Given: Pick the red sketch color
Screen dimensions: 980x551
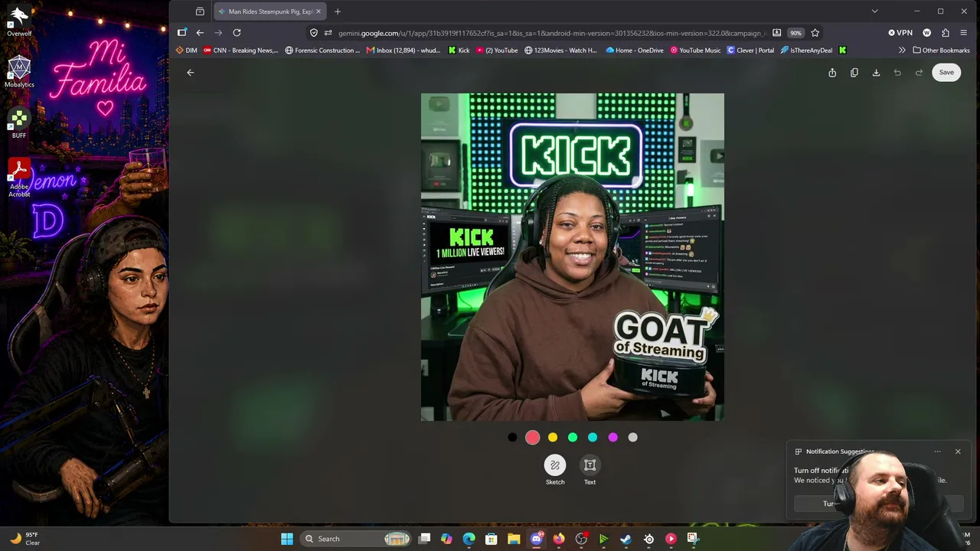Looking at the screenshot, I should pos(533,437).
